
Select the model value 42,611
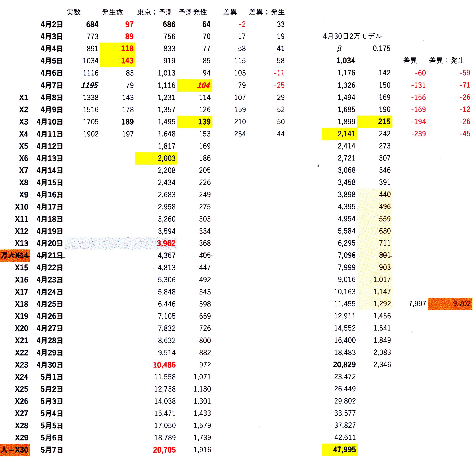(345, 437)
